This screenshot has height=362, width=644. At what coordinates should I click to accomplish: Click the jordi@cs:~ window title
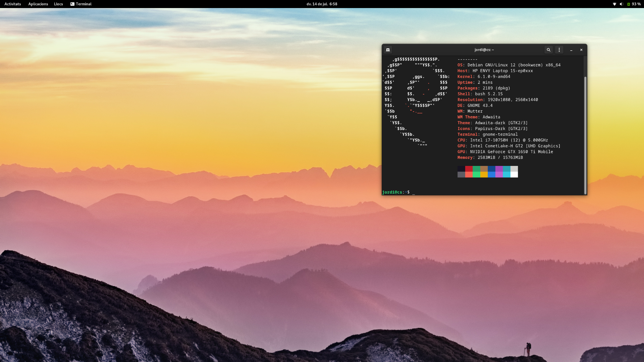[x=484, y=50]
